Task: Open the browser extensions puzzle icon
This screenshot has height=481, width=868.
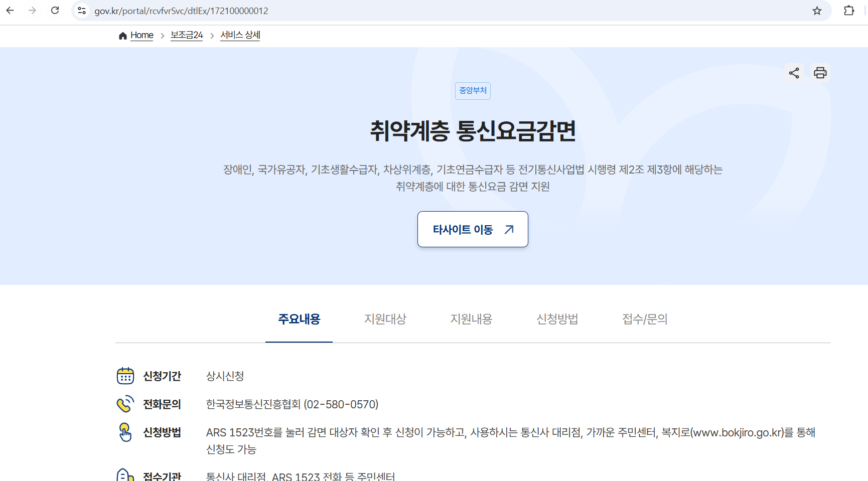Action: [849, 10]
